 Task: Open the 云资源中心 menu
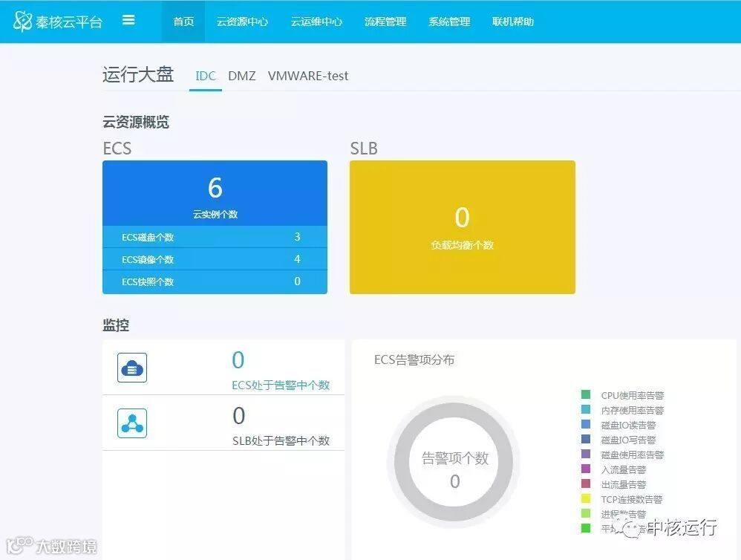242,22
